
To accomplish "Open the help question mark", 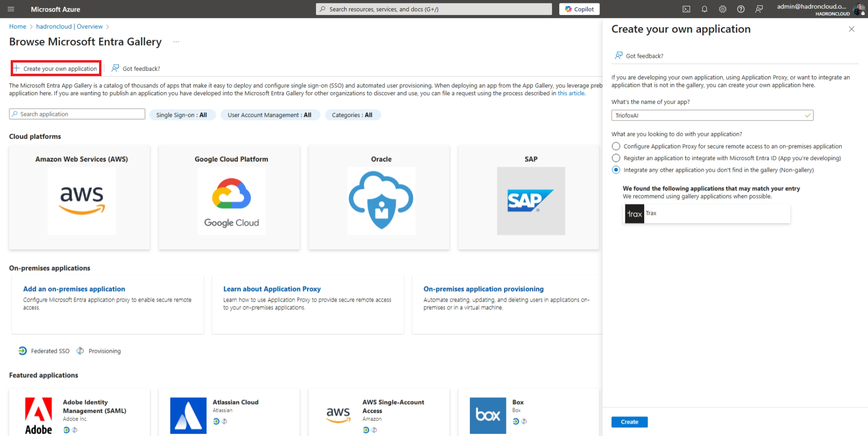I will [741, 9].
